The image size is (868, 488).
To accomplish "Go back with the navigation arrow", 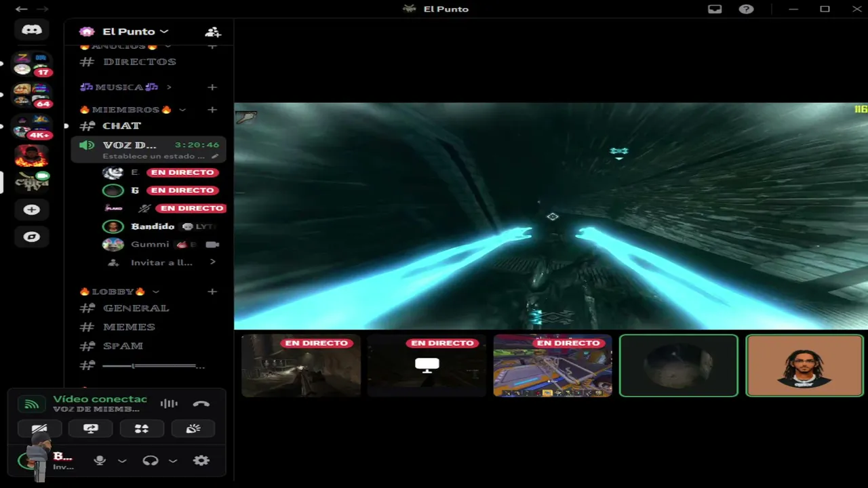I will pos(22,9).
